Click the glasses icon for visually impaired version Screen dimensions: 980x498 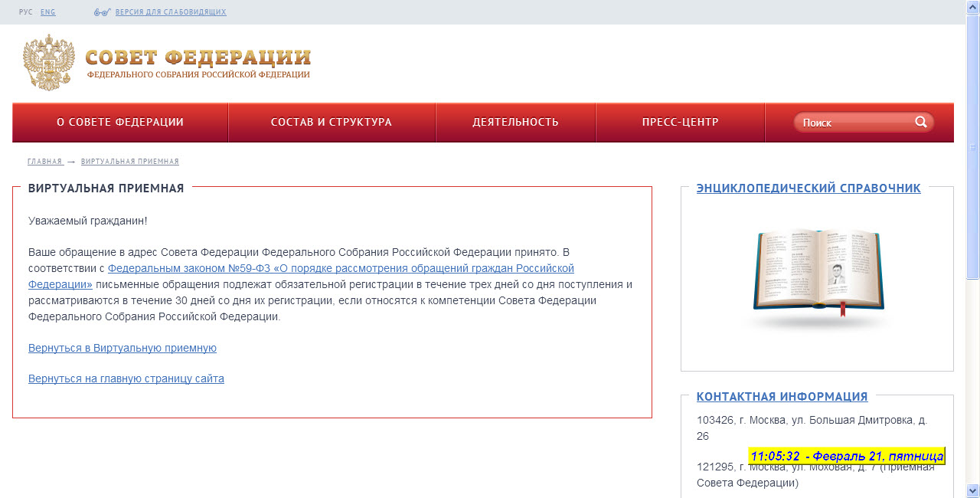point(103,12)
